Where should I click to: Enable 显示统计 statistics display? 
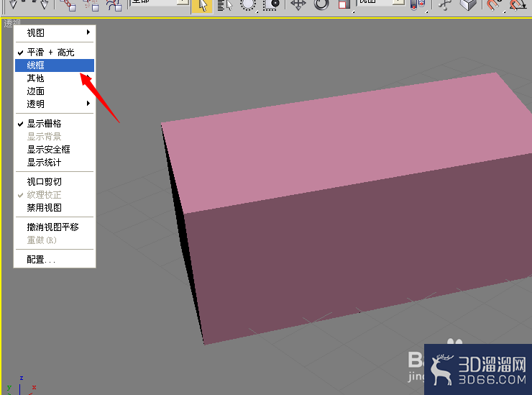[55, 163]
